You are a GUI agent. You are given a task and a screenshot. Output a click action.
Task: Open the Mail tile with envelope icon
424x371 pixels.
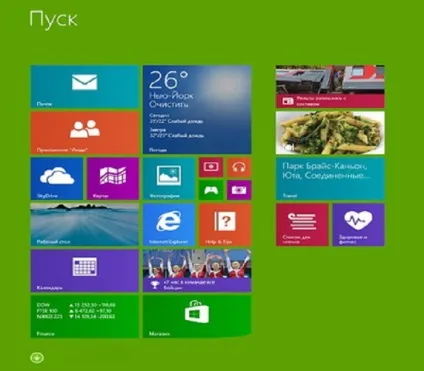[x=85, y=87]
